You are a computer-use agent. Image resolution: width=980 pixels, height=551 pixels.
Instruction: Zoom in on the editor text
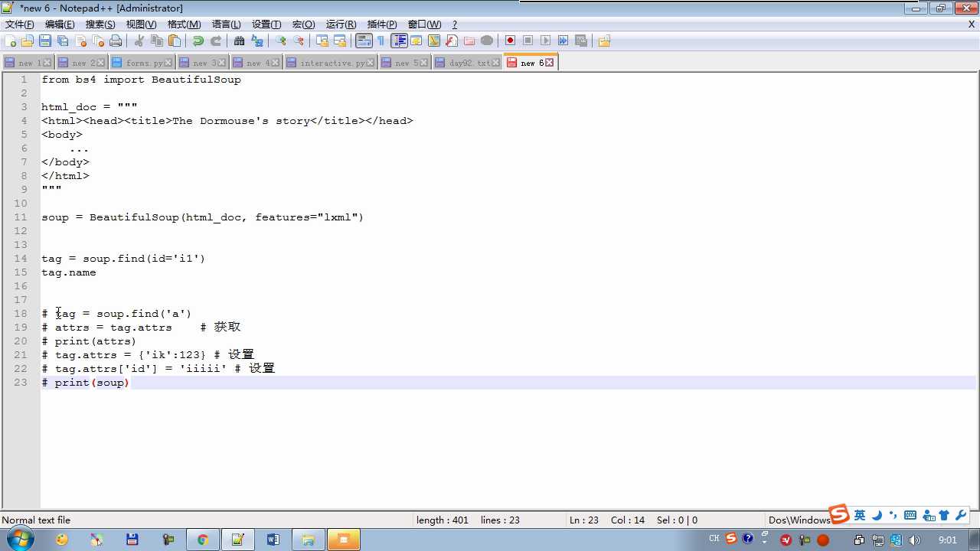(281, 41)
